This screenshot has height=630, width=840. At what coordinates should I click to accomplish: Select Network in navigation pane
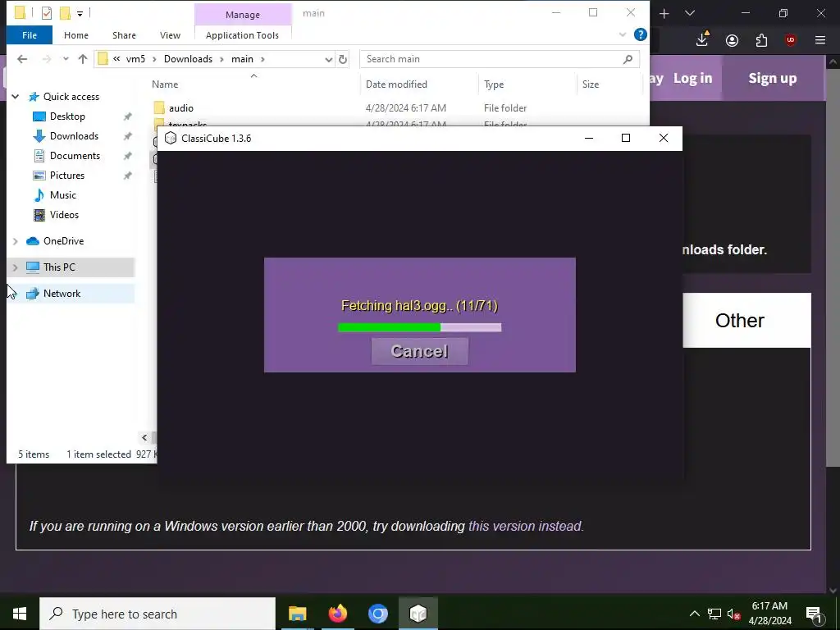pos(62,294)
